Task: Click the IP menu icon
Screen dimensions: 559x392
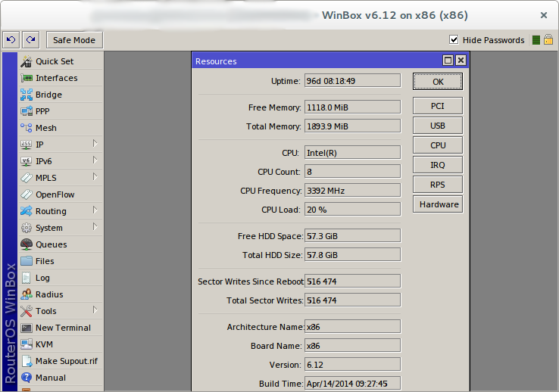Action: [x=27, y=145]
